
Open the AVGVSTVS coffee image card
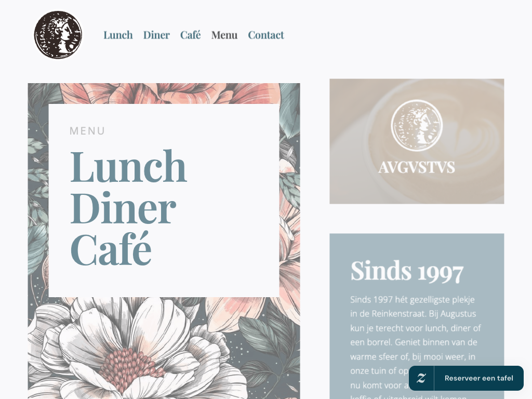coord(417,141)
